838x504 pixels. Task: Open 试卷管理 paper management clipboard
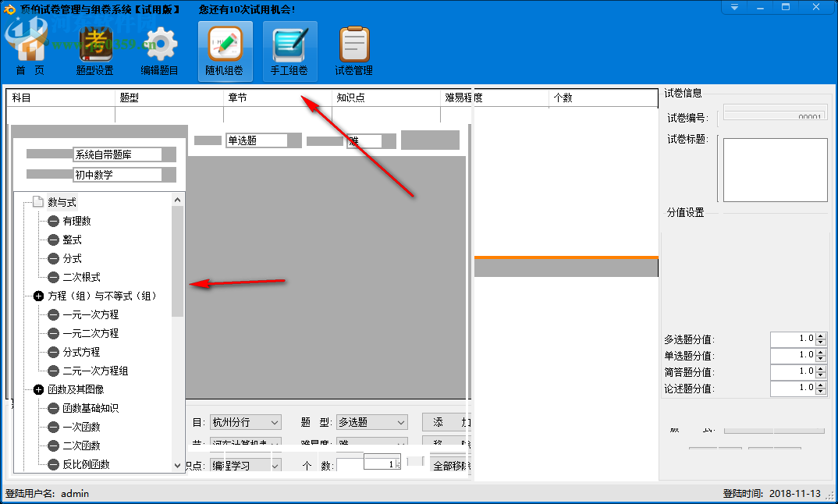353,51
